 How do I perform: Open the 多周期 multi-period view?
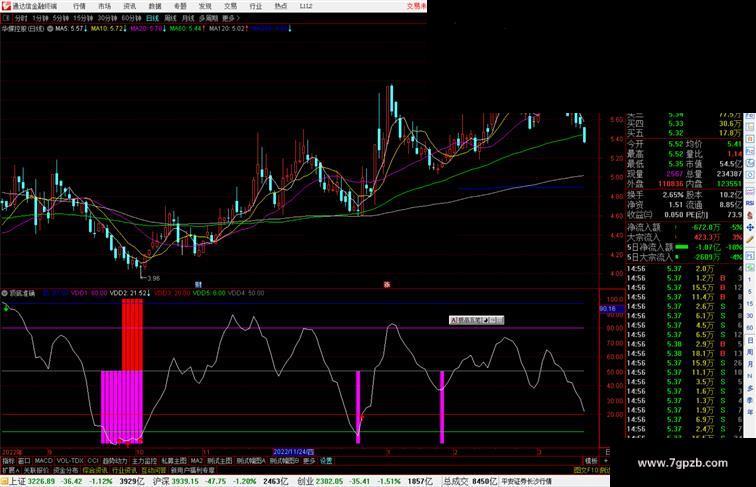(x=208, y=18)
